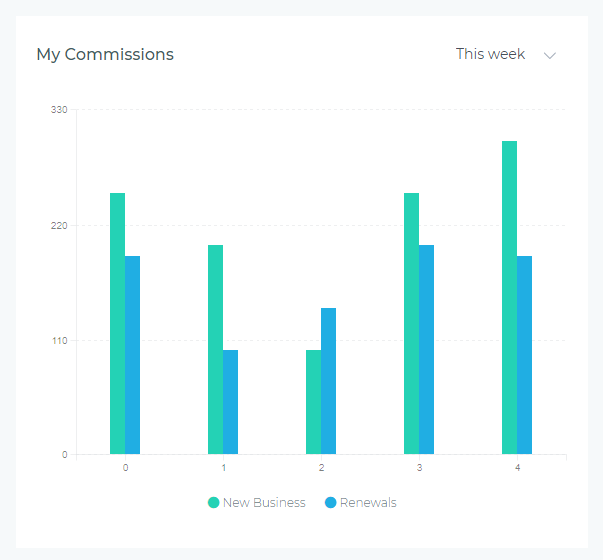Click the chevron arrow beside This week
603x560 pixels.
549,55
